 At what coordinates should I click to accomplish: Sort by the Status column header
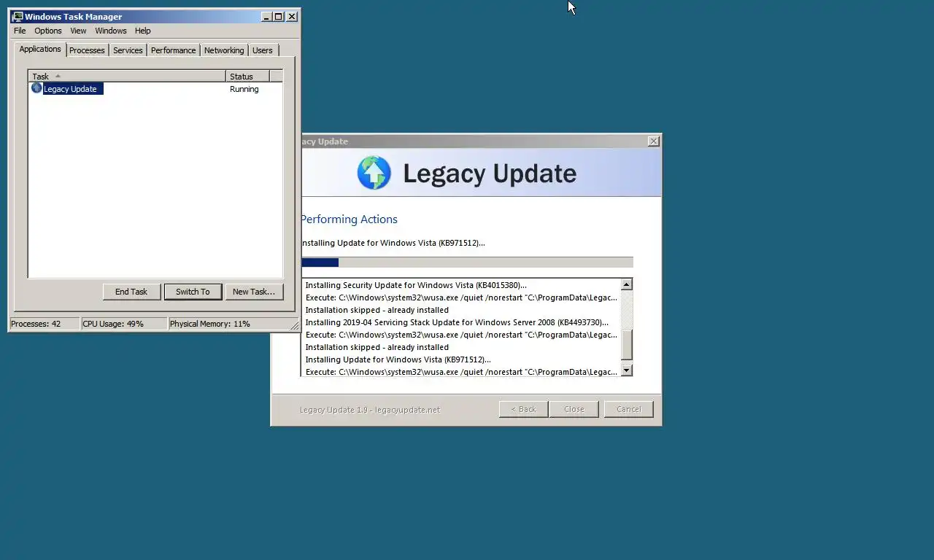click(248, 76)
